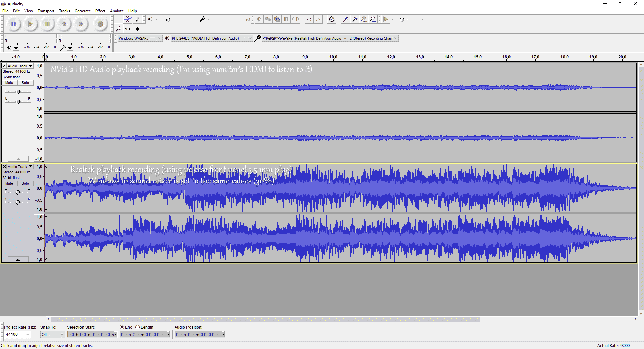The height and width of the screenshot is (349, 644).
Task: Click the output volume slider in toolbar
Action: pos(176,19)
